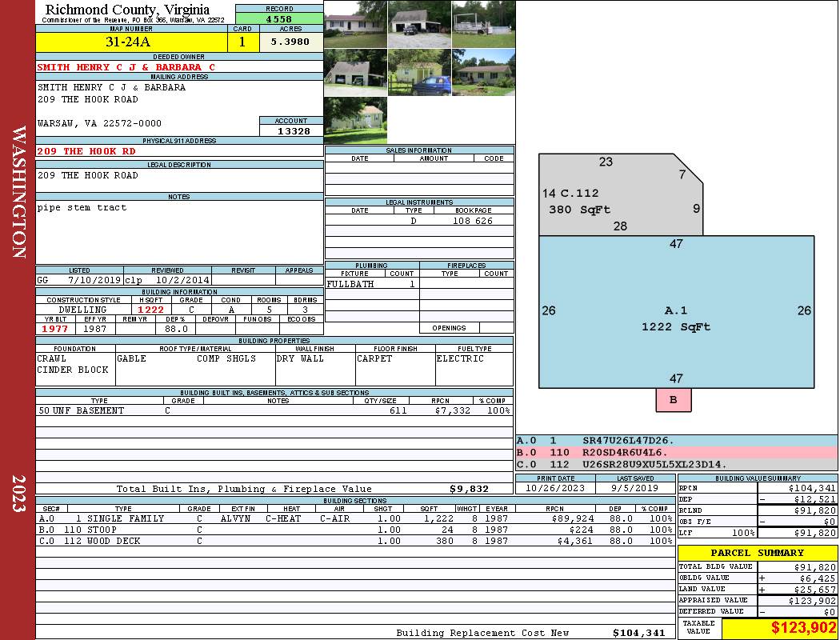This screenshot has width=840, height=640.
Task: Select the B.0 110 STOOP section row
Action: (x=356, y=530)
